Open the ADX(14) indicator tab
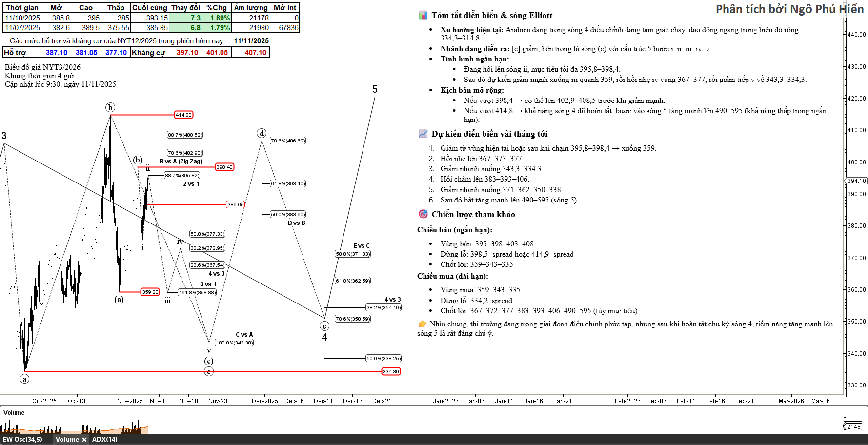The width and height of the screenshot is (868, 445). (104, 439)
